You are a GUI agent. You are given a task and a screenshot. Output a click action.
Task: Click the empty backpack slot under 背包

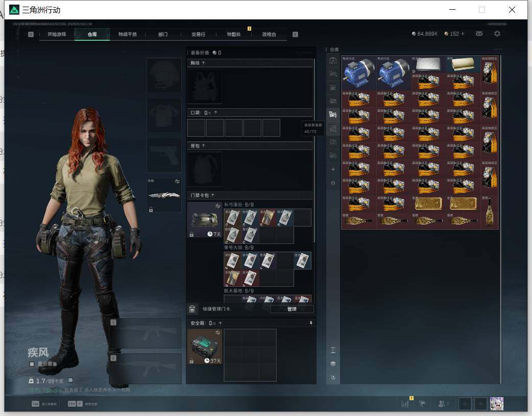click(205, 169)
